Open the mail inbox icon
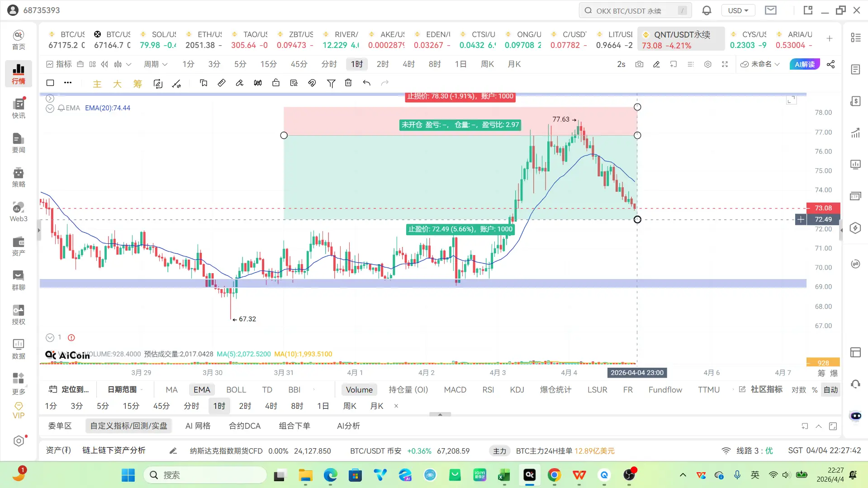 [771, 10]
